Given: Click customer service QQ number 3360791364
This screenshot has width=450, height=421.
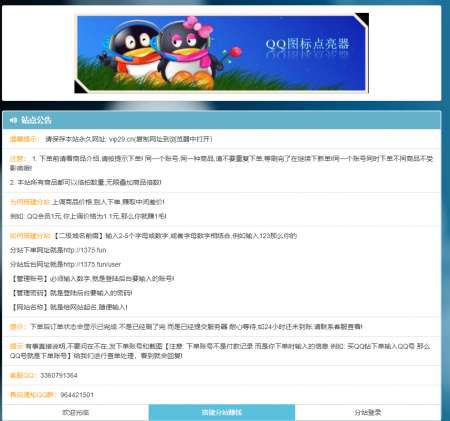Looking at the screenshot, I should click(x=59, y=375).
